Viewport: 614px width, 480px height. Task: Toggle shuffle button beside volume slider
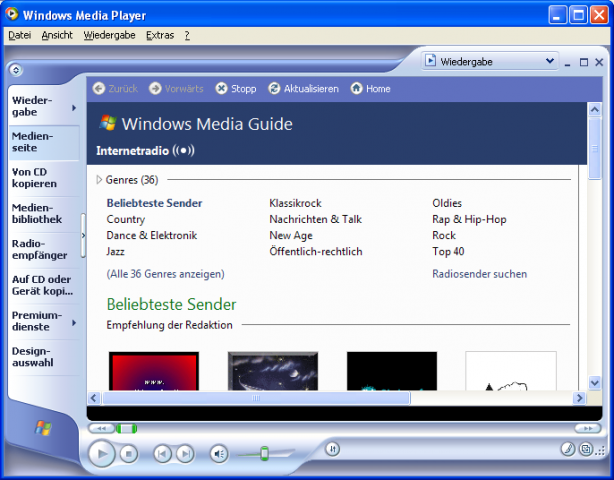tap(332, 449)
